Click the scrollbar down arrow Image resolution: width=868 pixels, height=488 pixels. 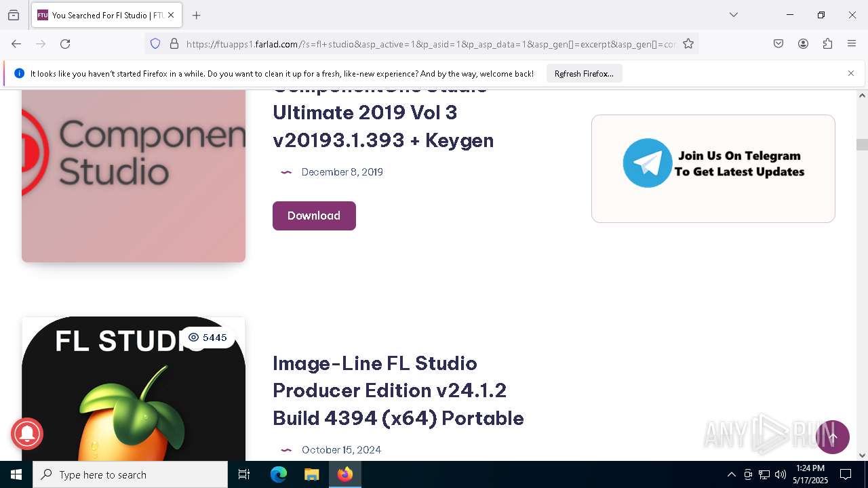click(x=862, y=455)
